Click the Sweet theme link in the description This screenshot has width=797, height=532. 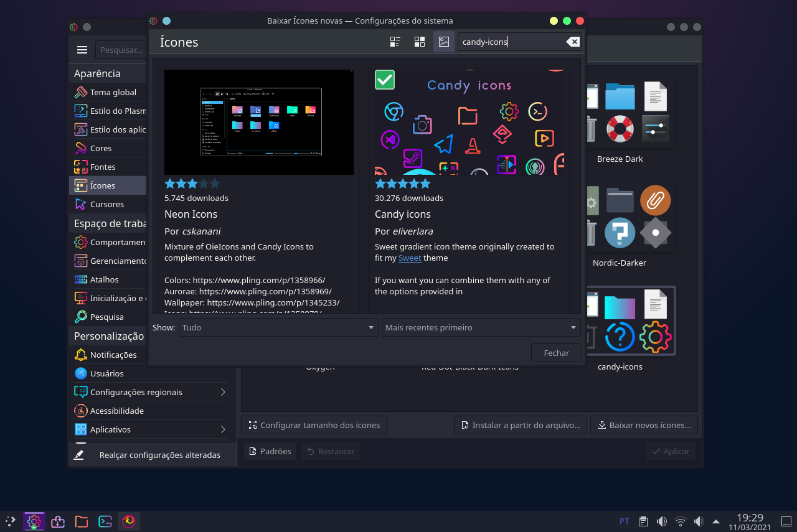410,258
